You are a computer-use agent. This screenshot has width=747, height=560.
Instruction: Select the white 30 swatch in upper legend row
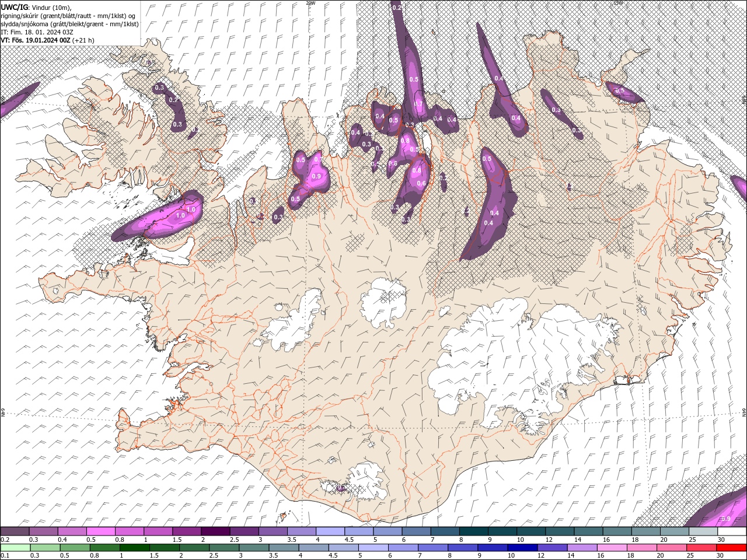click(731, 531)
